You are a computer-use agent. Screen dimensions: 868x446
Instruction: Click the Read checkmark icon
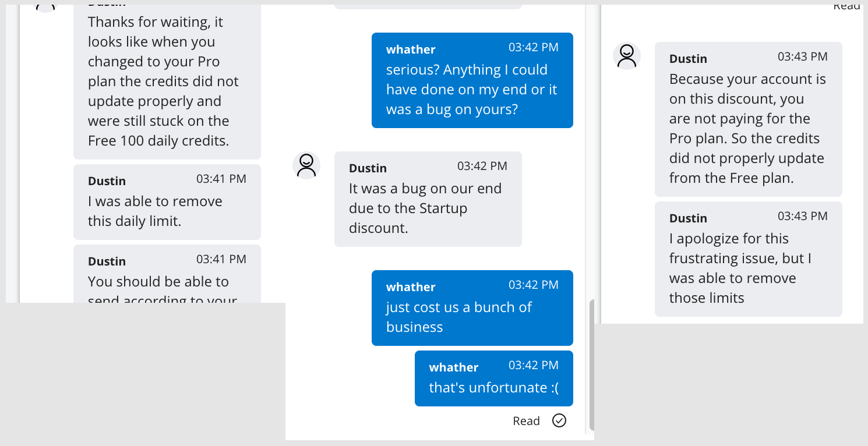(x=559, y=420)
